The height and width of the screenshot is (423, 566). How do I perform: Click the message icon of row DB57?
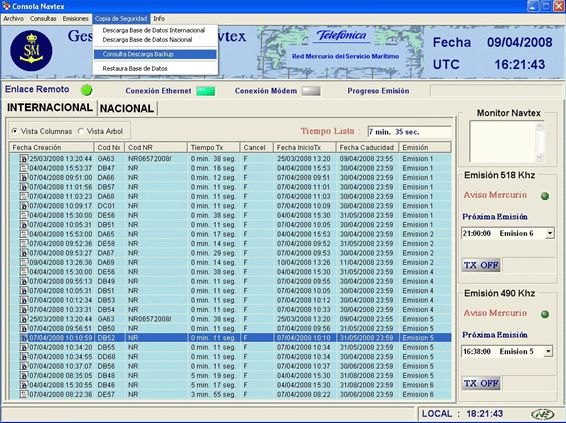point(24,187)
